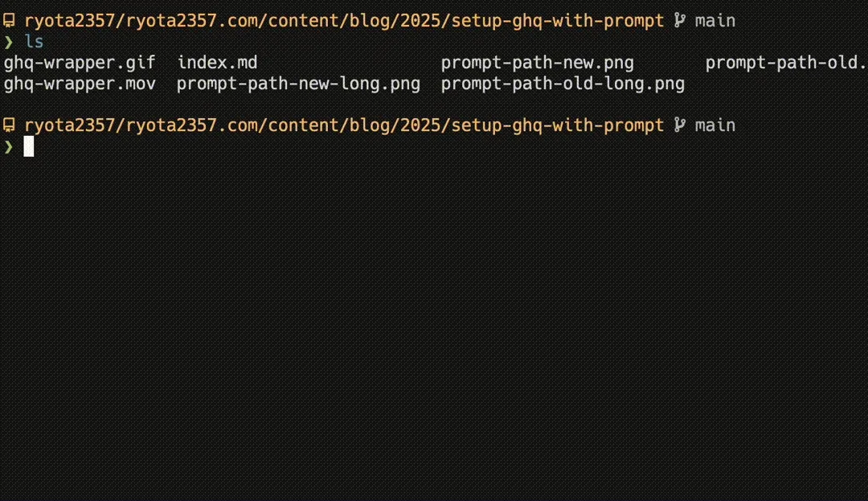Click the index.md entry in the listing
Viewport: 868px width, 501px height.
click(x=217, y=63)
